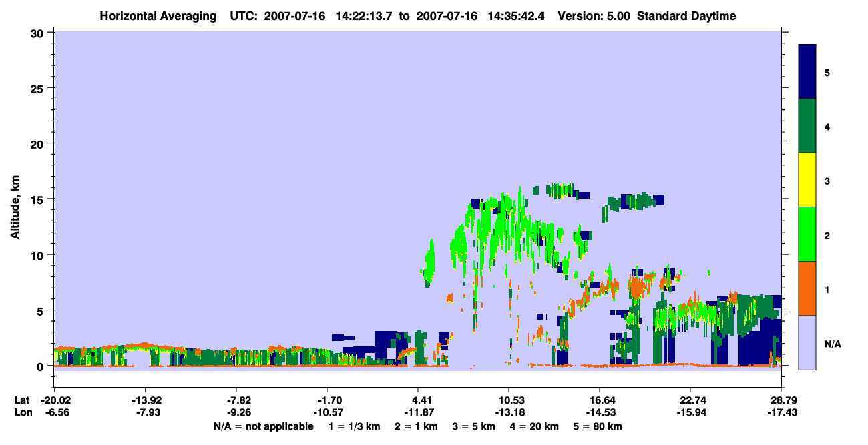
Task: Click the dark blue color bar segment labeled 5
Action: [x=807, y=71]
